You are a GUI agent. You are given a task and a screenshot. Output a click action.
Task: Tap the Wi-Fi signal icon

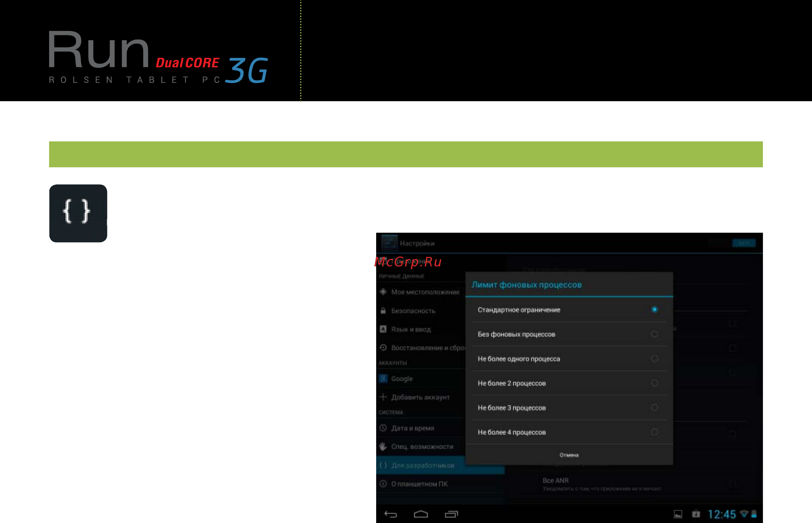[x=744, y=514]
